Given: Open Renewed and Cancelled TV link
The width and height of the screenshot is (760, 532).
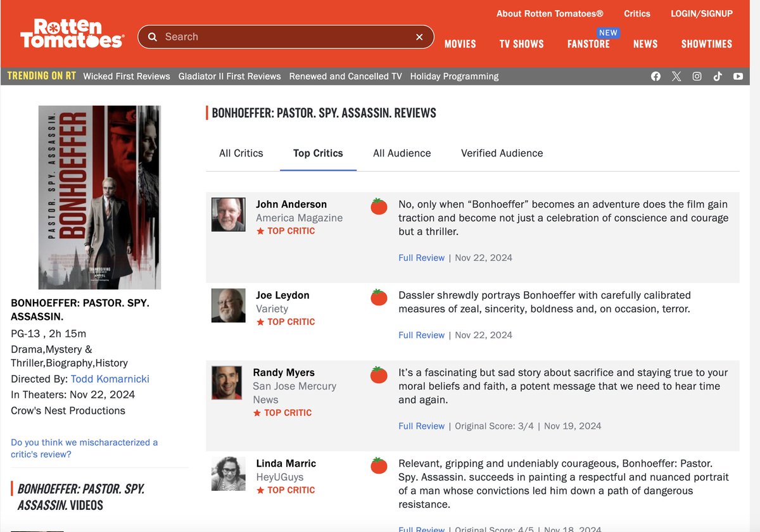Looking at the screenshot, I should 346,76.
